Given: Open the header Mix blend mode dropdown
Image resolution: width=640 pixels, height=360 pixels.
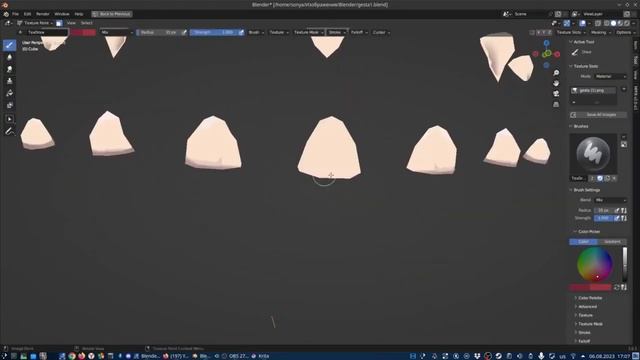Looking at the screenshot, I should [x=116, y=32].
